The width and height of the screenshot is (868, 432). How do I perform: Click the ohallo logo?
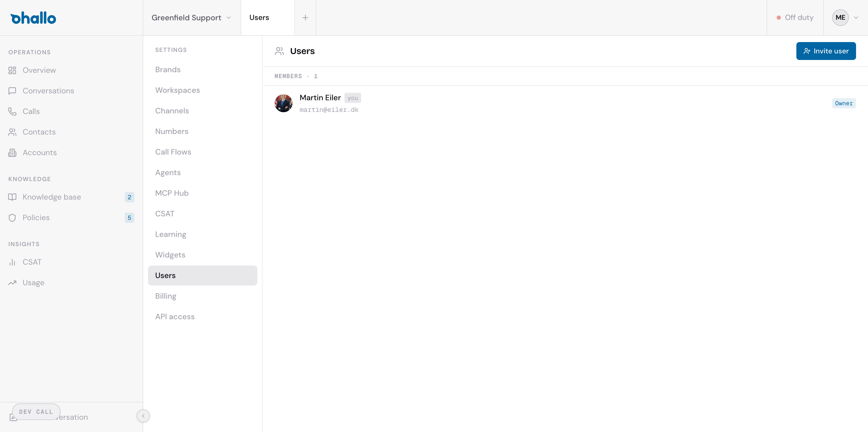(x=33, y=18)
